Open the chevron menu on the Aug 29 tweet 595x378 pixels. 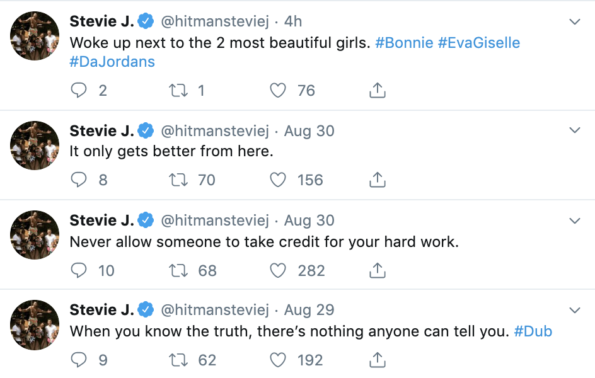575,310
